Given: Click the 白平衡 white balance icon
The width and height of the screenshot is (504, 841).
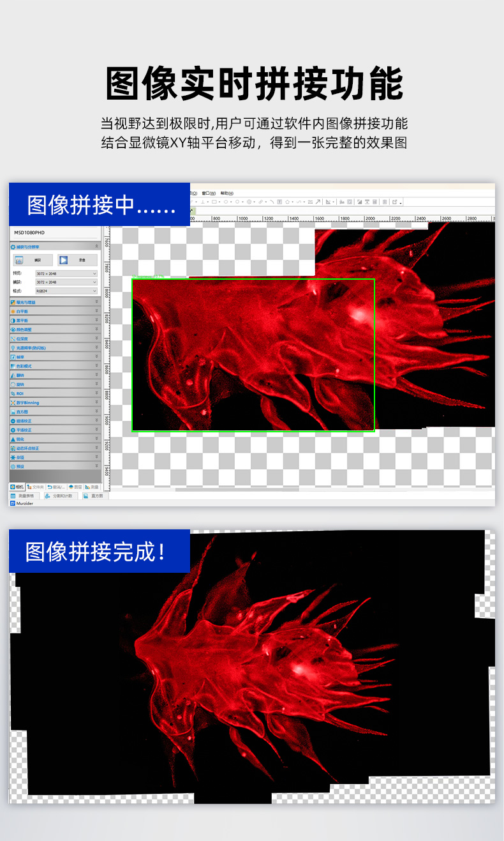Looking at the screenshot, I should (13, 311).
